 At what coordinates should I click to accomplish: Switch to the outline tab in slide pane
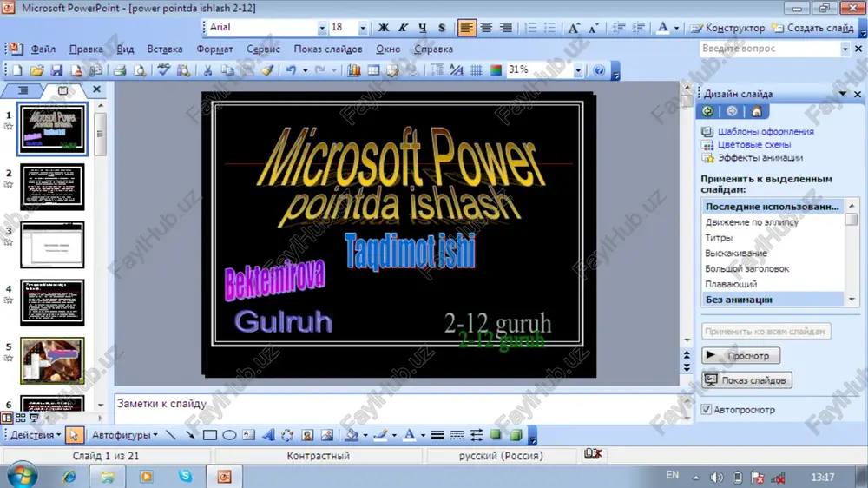[23, 89]
